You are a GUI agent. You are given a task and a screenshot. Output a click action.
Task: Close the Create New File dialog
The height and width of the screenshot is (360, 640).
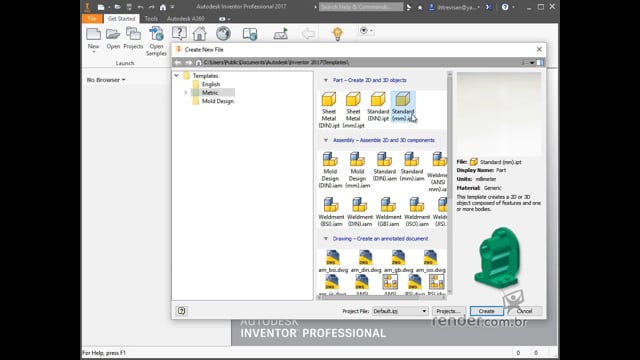pos(539,49)
